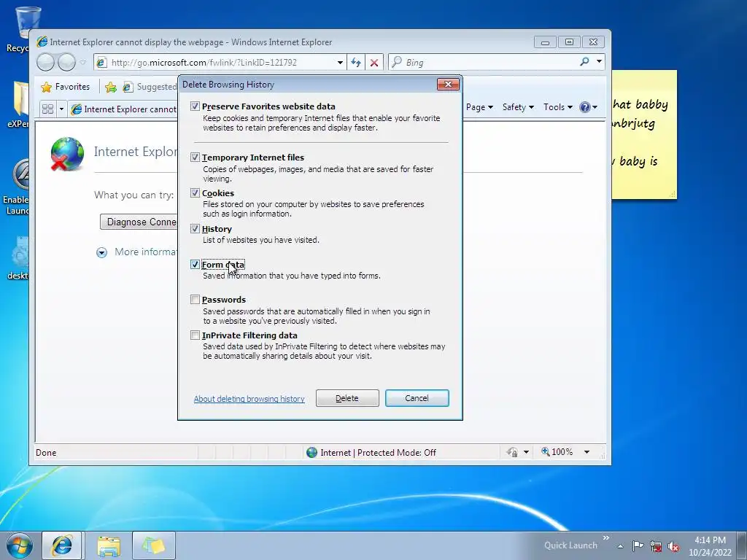This screenshot has height=560, width=747.
Task: Enable the Passwords checkbox
Action: coord(195,300)
